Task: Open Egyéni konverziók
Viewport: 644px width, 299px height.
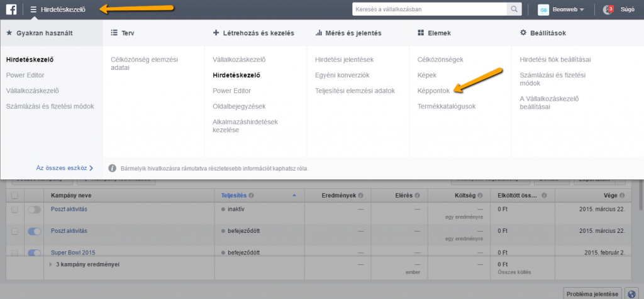Action: (343, 76)
